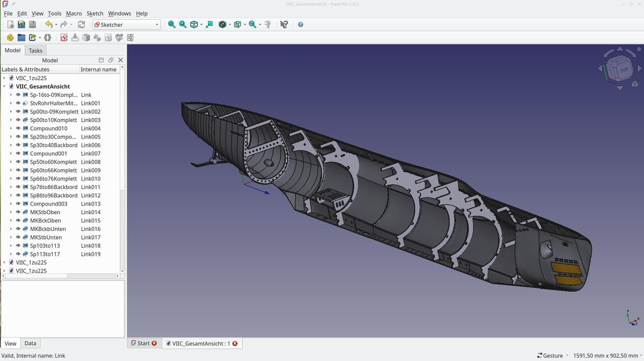Switch to the Data property tab
This screenshot has height=361, width=644.
tap(31, 343)
